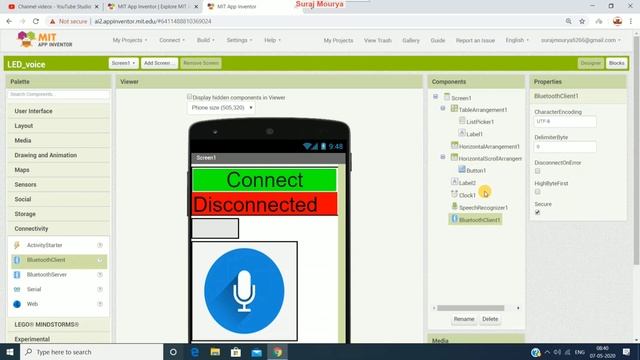Expand the Layout palette section
This screenshot has height=360, width=640.
pyautogui.click(x=59, y=126)
